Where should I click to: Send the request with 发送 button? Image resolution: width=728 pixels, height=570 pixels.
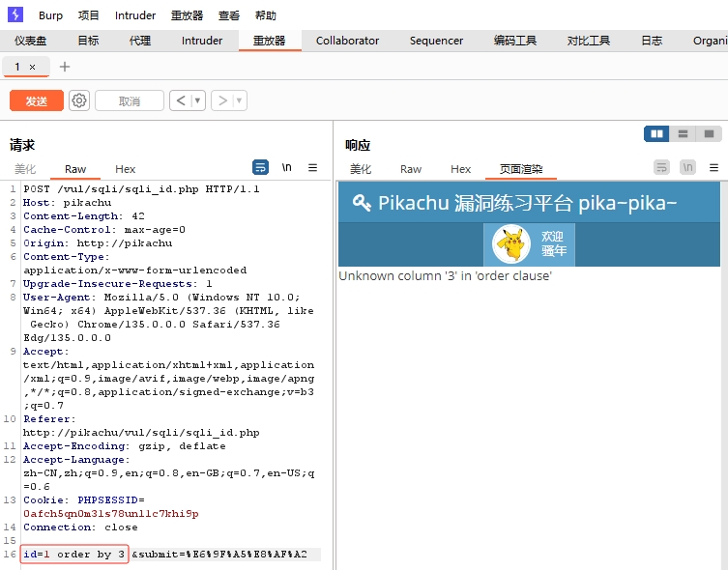point(37,100)
